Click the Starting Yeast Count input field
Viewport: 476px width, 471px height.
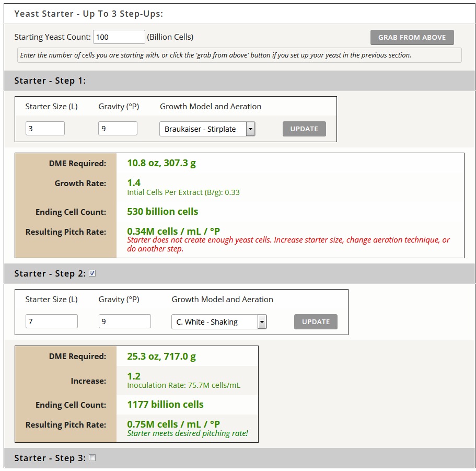119,37
